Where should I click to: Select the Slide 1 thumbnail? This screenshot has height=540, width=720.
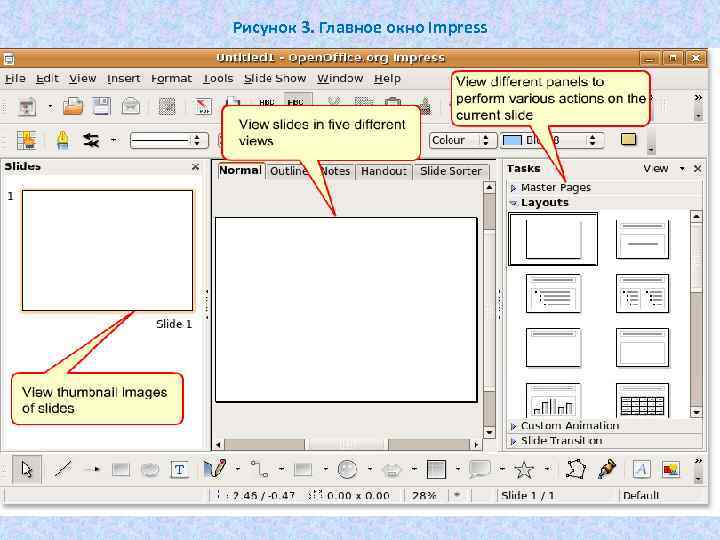click(x=107, y=250)
